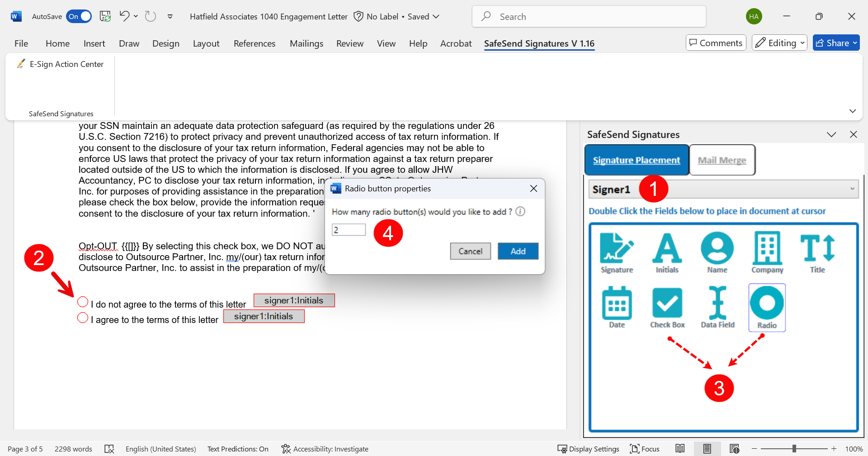Select the Data Field icon

(x=717, y=308)
